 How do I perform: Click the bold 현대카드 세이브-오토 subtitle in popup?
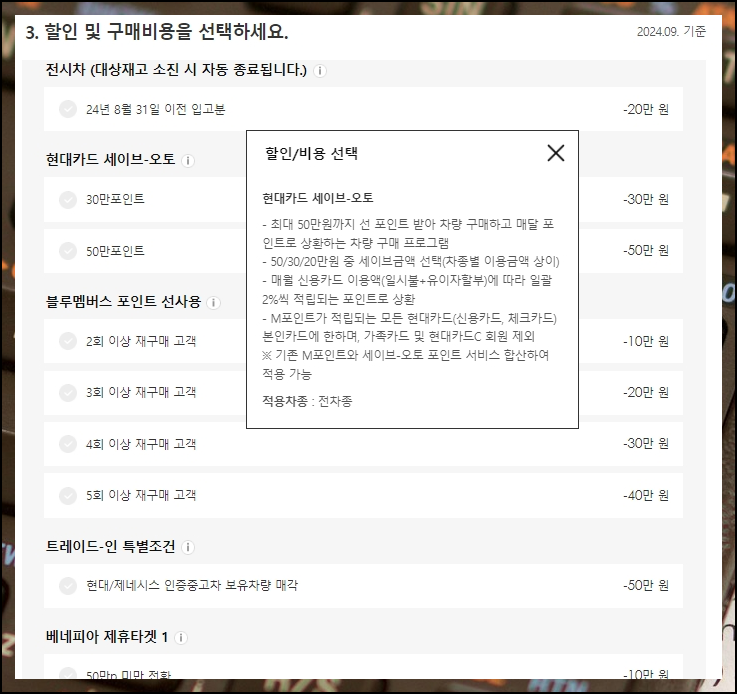tap(318, 198)
